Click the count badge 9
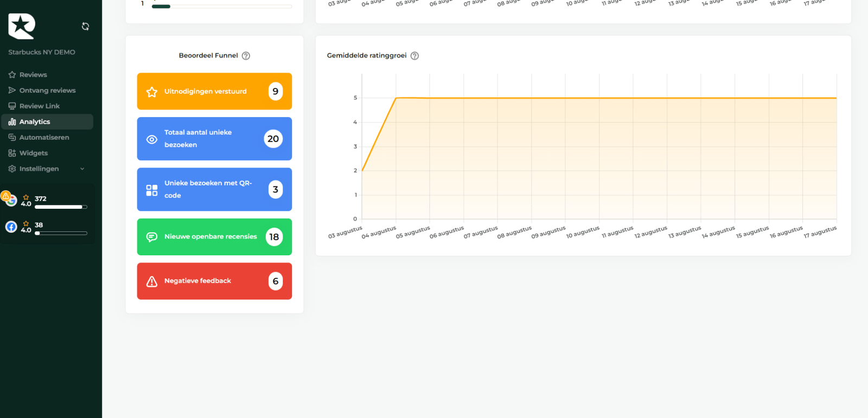Image resolution: width=868 pixels, height=418 pixels. click(276, 91)
